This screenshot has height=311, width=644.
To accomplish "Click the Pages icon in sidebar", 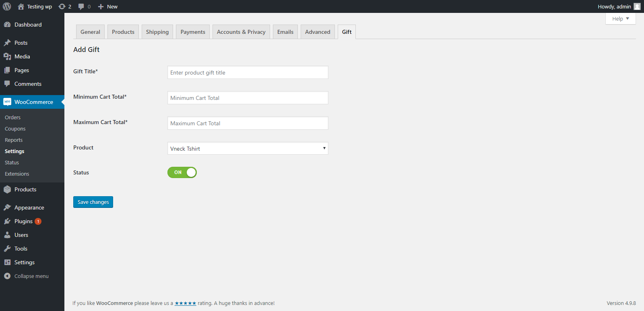I will (7, 70).
